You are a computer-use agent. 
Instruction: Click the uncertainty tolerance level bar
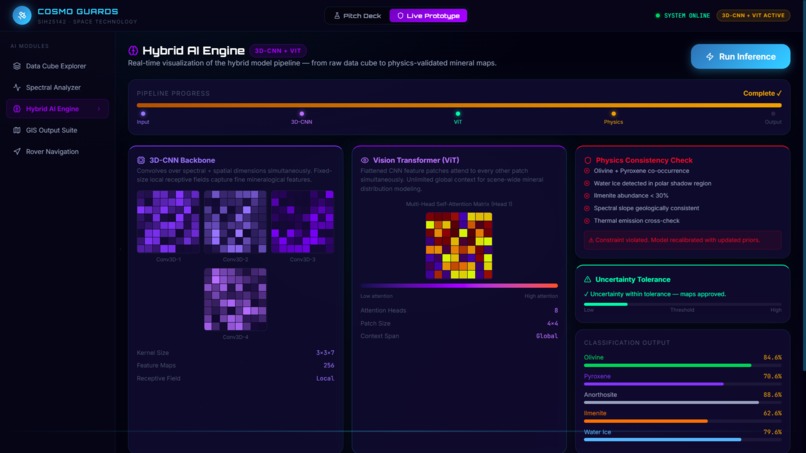tap(683, 304)
